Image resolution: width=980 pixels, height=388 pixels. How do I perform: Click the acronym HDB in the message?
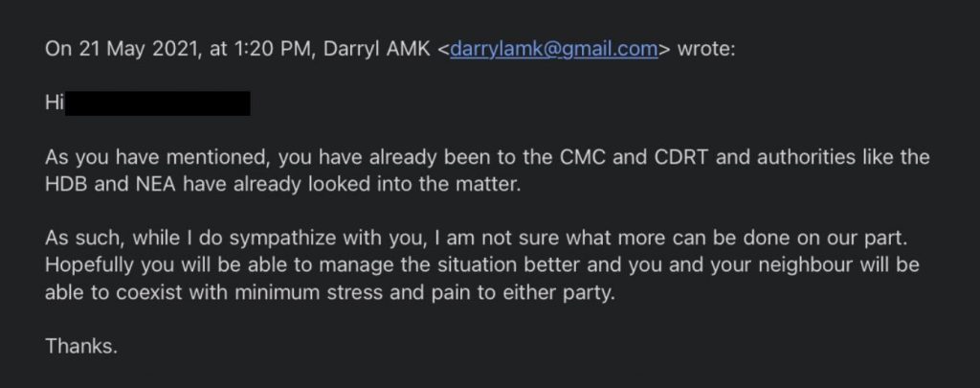[x=66, y=186]
